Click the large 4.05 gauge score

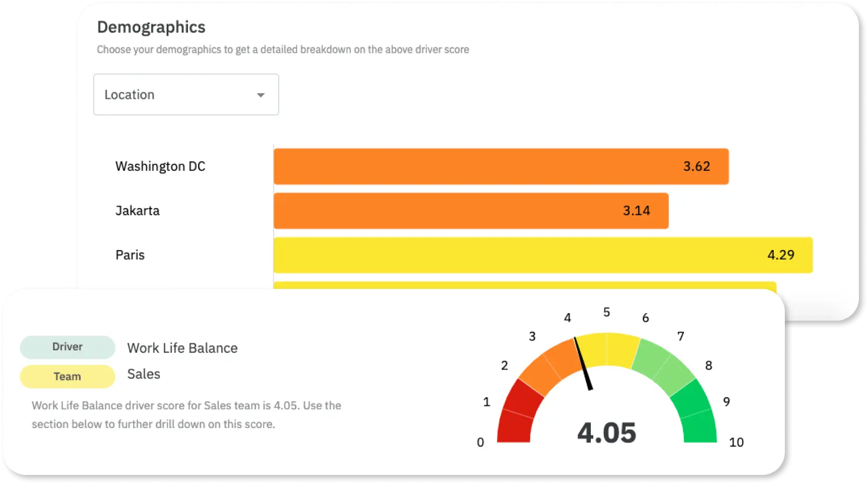pos(606,433)
